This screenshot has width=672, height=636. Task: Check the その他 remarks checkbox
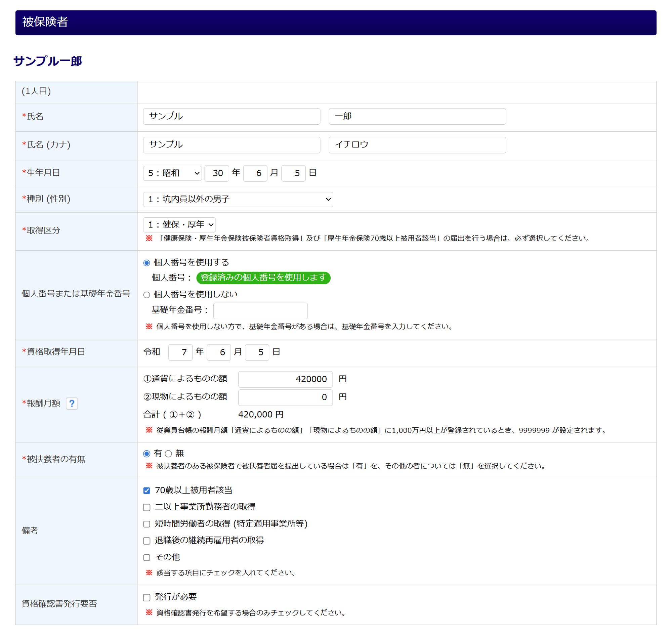coord(146,557)
